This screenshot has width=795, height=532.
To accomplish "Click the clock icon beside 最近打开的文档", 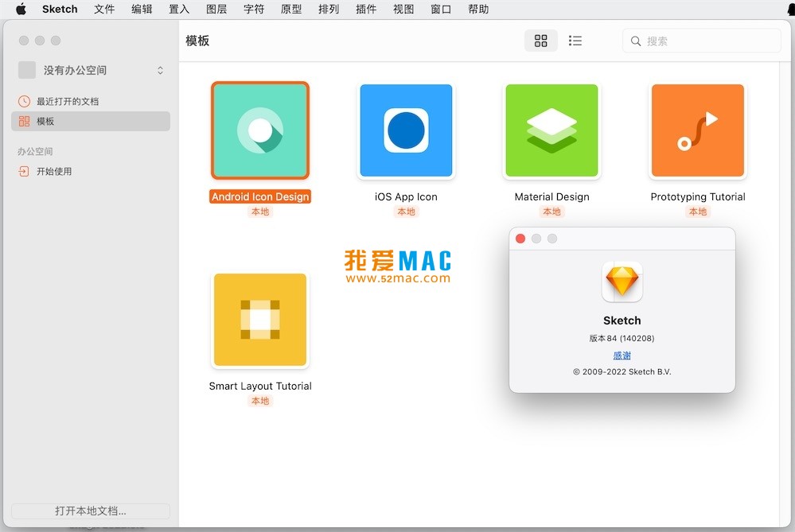I will pyautogui.click(x=24, y=101).
